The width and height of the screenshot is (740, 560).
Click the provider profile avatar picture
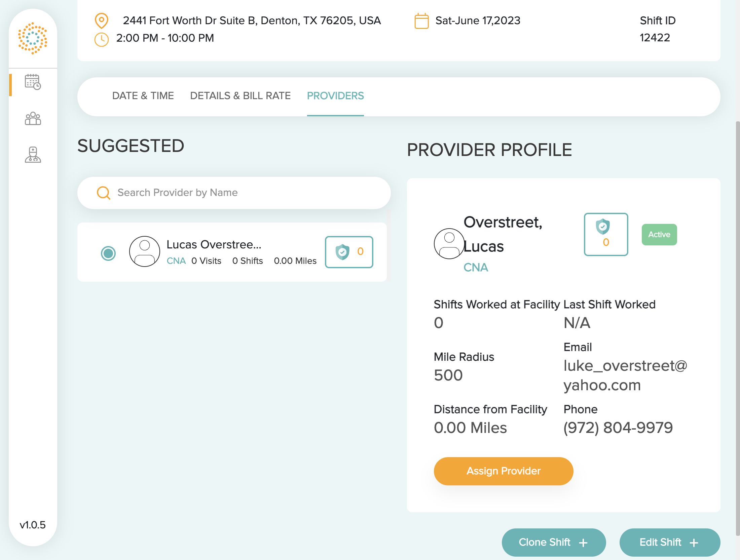click(449, 244)
